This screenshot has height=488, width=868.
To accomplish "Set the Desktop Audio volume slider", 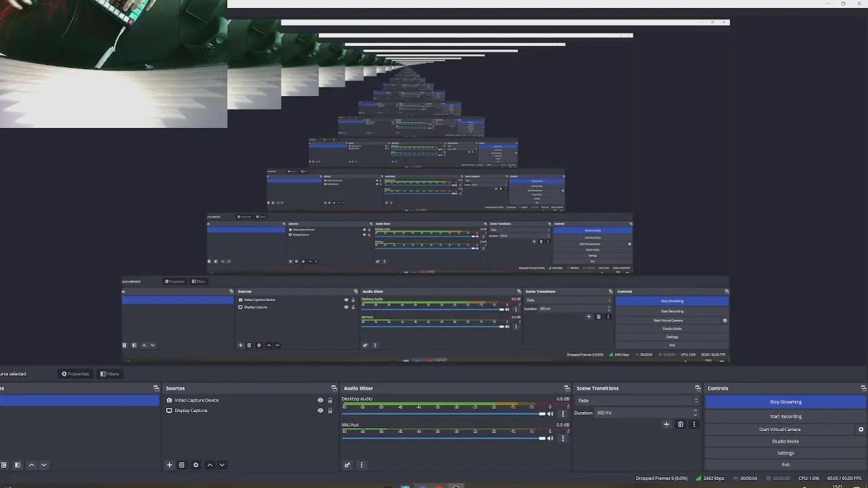I will (443, 413).
